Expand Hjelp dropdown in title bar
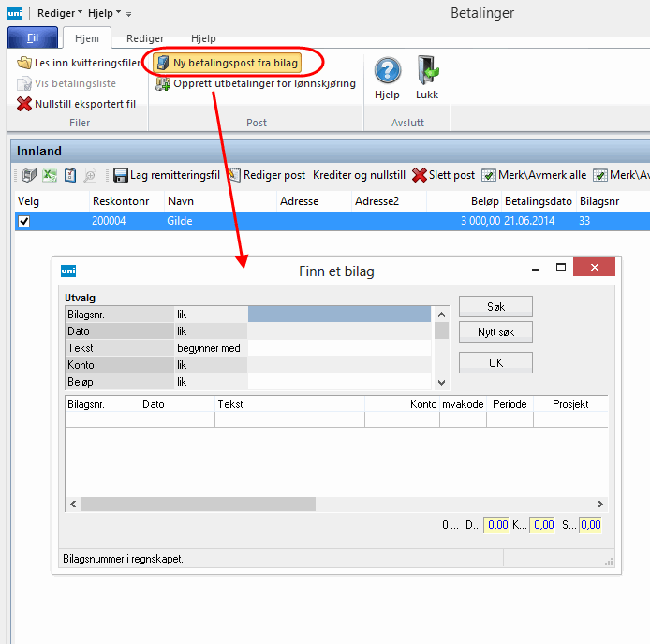Image resolution: width=650 pixels, height=644 pixels. pyautogui.click(x=105, y=14)
